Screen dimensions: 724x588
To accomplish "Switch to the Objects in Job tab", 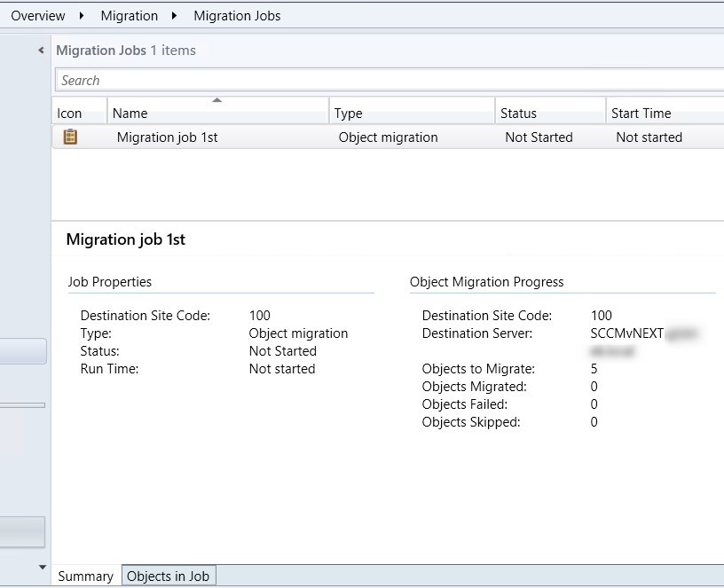I will tap(169, 576).
